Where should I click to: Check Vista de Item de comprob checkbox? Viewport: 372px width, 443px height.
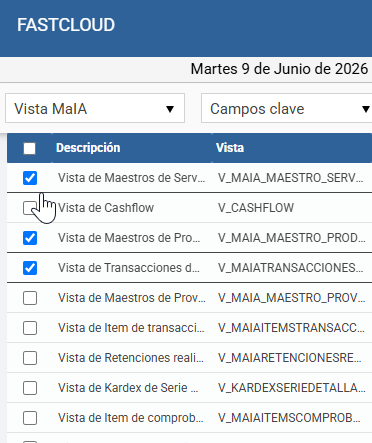tap(30, 418)
